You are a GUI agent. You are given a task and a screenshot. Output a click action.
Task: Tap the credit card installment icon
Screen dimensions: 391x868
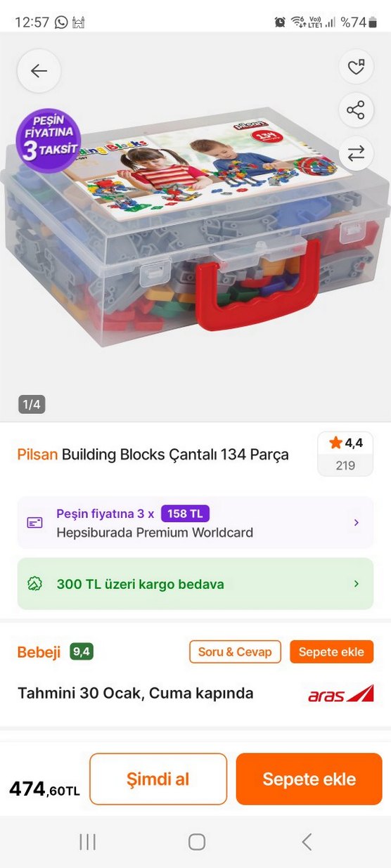point(35,523)
